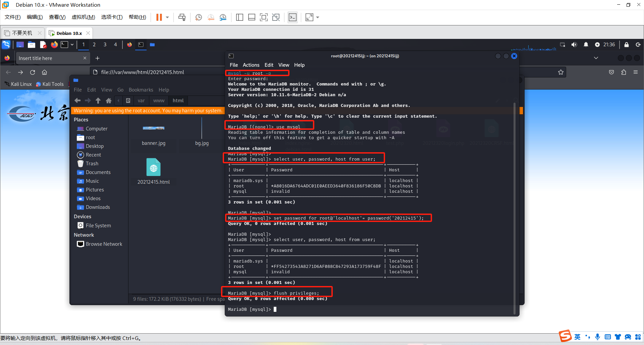
Task: Open the terminal Actions menu
Action: (x=251, y=65)
